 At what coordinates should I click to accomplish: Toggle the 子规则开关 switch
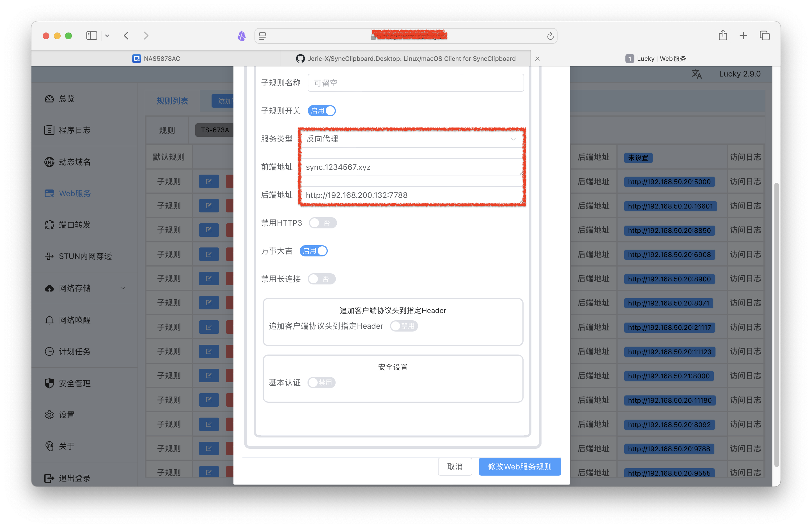click(x=322, y=111)
